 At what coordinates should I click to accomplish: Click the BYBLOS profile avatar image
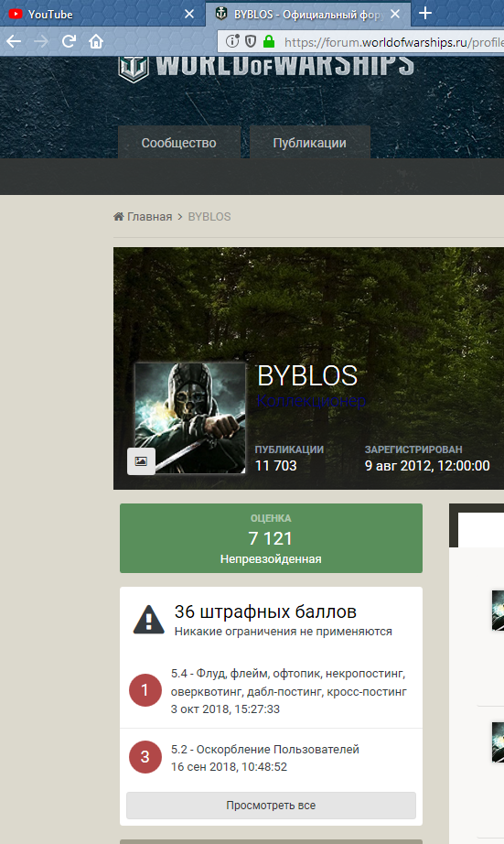[190, 417]
